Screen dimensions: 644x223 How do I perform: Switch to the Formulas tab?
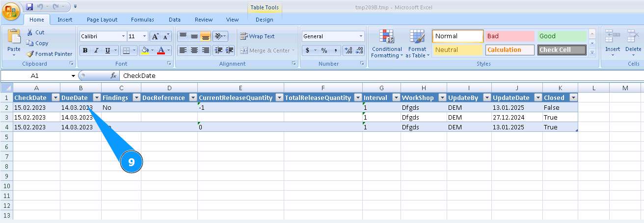(142, 20)
